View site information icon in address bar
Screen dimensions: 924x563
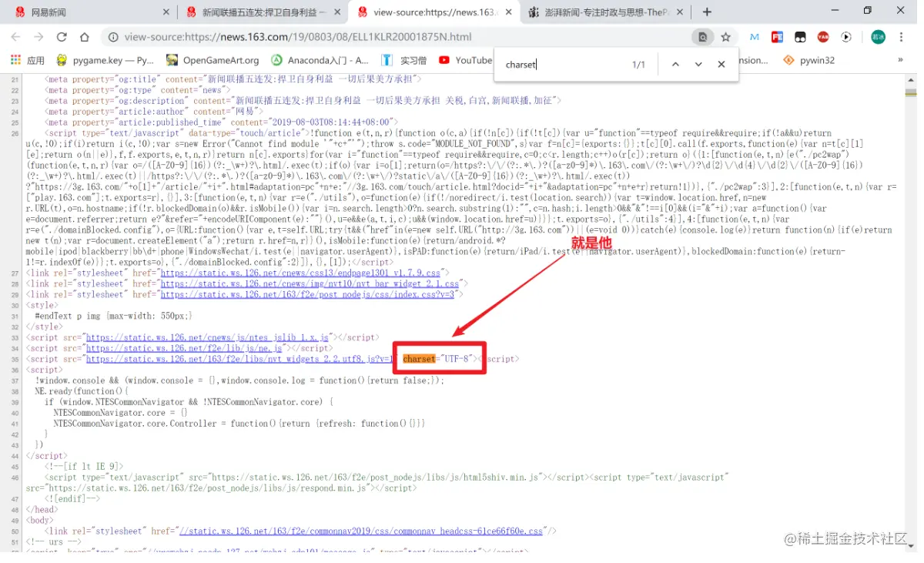[113, 37]
